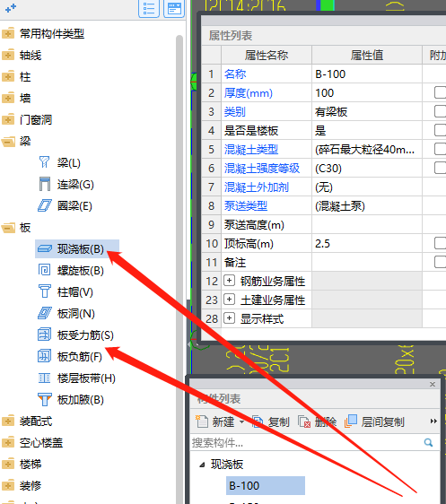446x504 pixels.
Task: Edit the 名称 value cell B-100
Action: point(366,74)
